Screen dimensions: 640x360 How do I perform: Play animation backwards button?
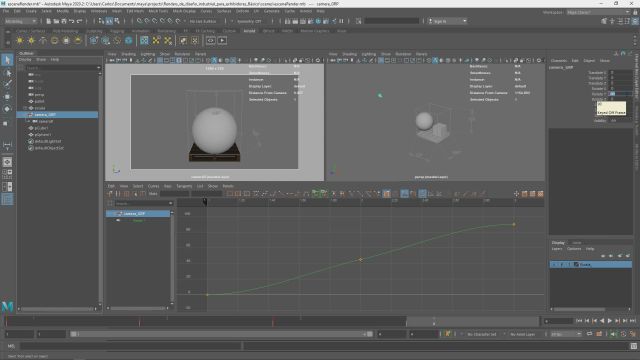(602, 321)
